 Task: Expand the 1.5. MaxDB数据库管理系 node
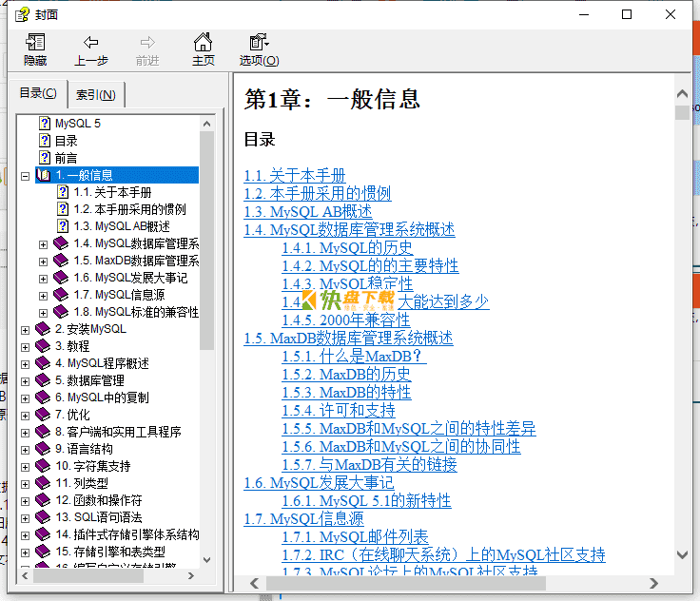pyautogui.click(x=43, y=262)
